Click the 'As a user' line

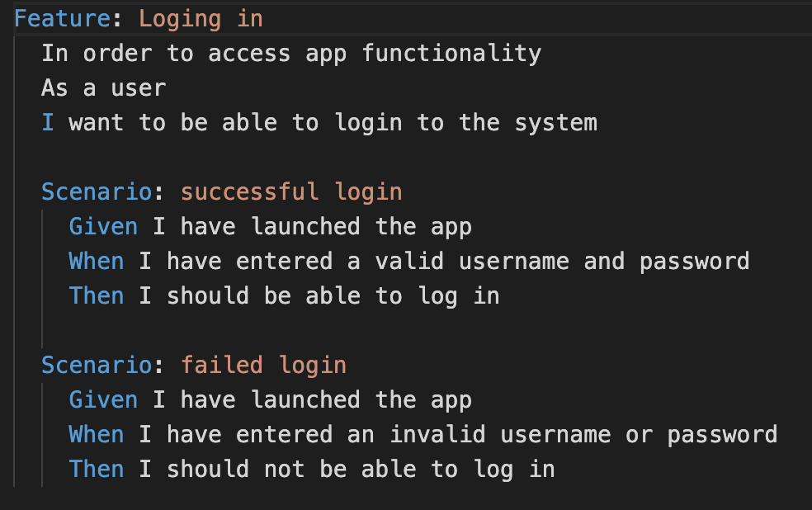coord(104,88)
